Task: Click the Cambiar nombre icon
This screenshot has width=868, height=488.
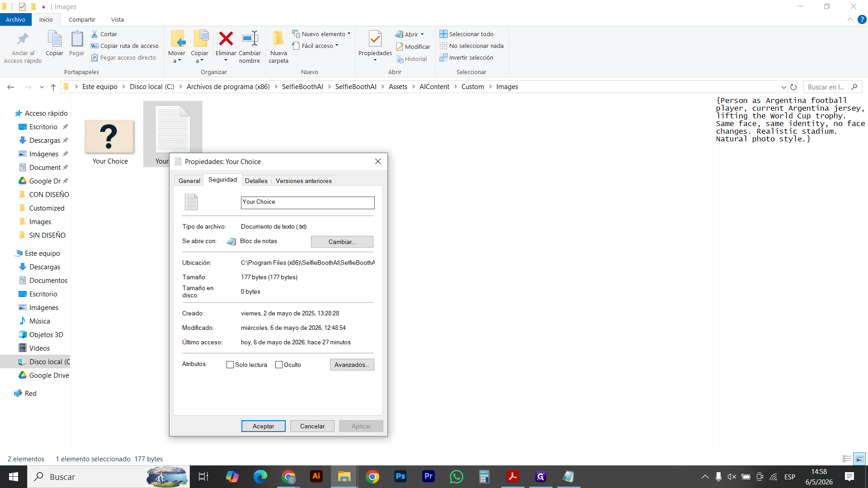Action: click(250, 39)
